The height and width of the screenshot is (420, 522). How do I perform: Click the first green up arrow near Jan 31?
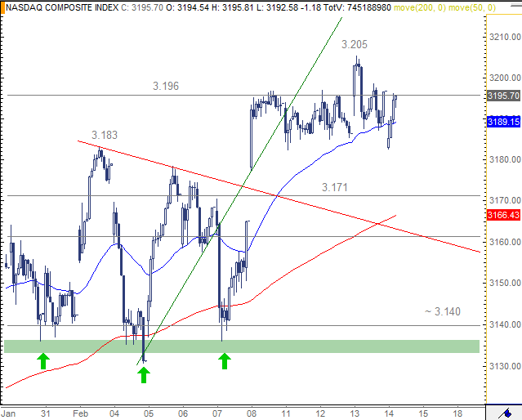[x=42, y=360]
